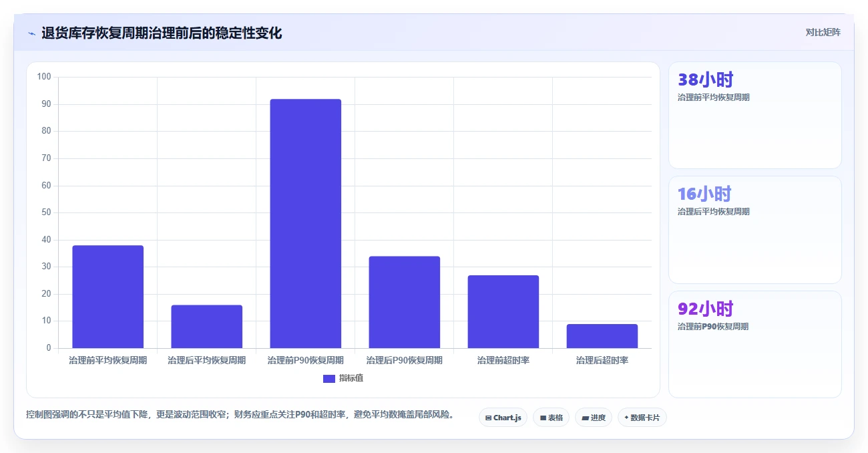Click the 治理后平均恢复周期 card caption
Viewport: 868px width, 453px height.
pos(714,212)
